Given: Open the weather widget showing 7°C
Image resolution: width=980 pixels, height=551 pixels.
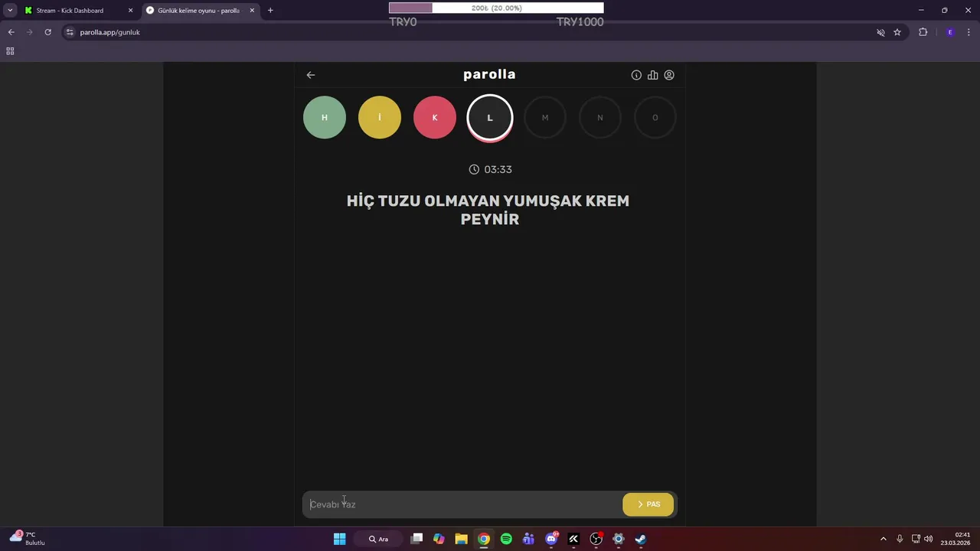Looking at the screenshot, I should [x=28, y=538].
